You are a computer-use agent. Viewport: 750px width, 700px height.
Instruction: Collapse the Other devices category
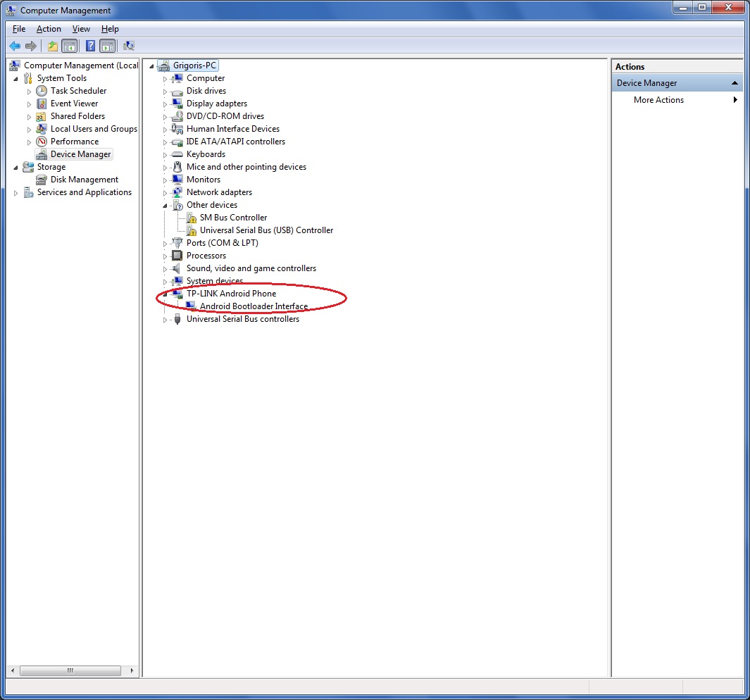[165, 206]
